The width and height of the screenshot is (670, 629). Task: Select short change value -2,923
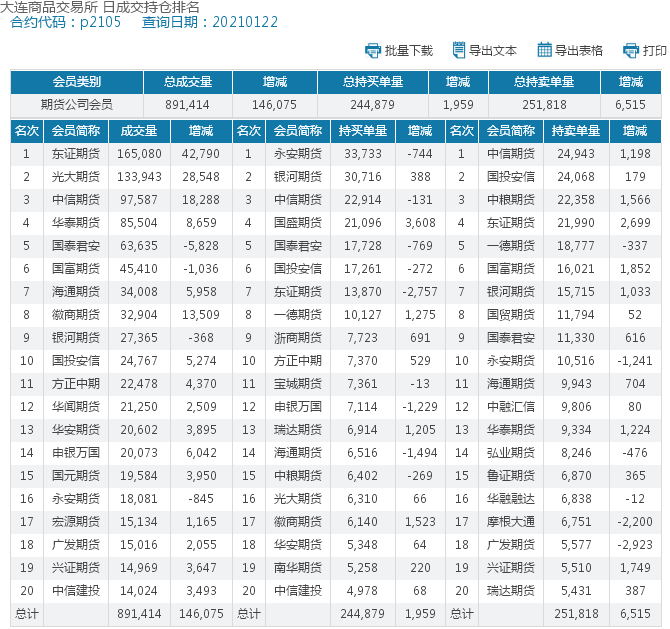point(635,545)
